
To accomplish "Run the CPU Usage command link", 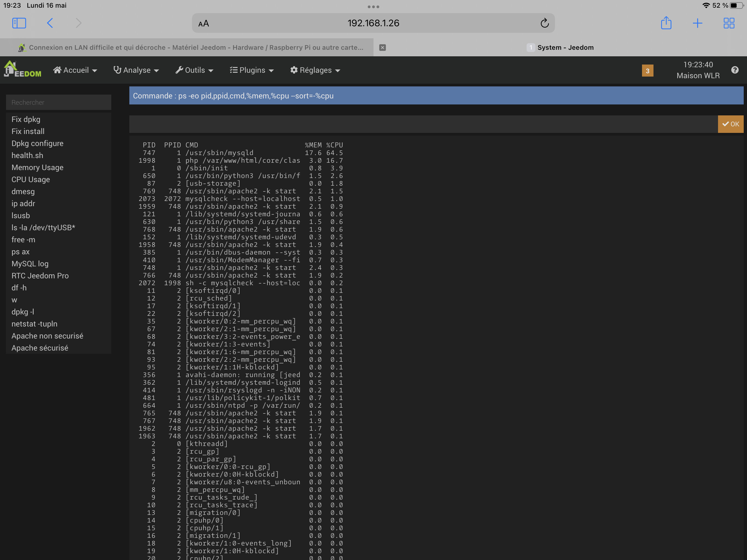I will point(31,179).
